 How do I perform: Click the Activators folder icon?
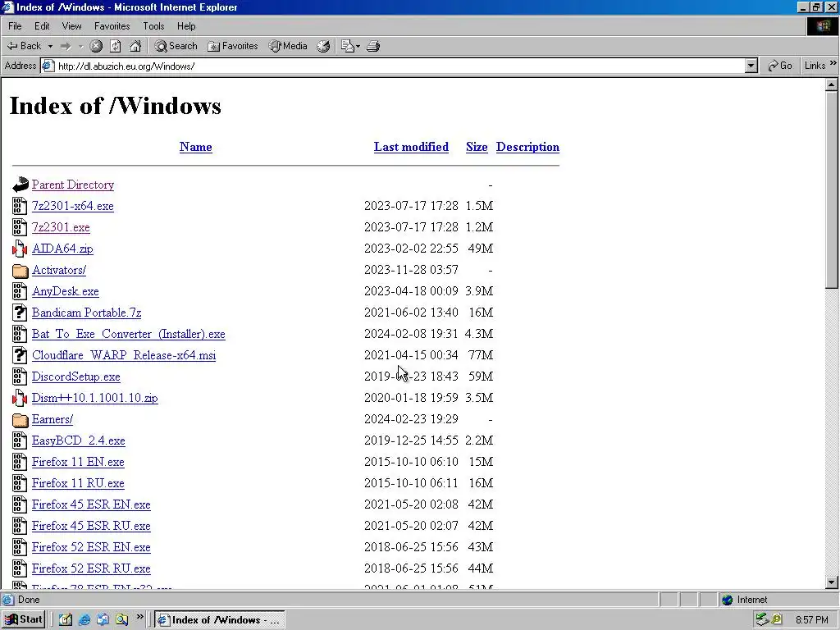click(x=20, y=270)
